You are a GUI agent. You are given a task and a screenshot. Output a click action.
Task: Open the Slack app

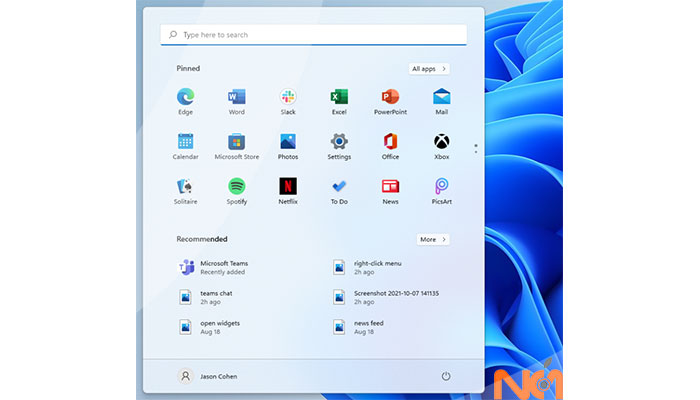tap(288, 101)
